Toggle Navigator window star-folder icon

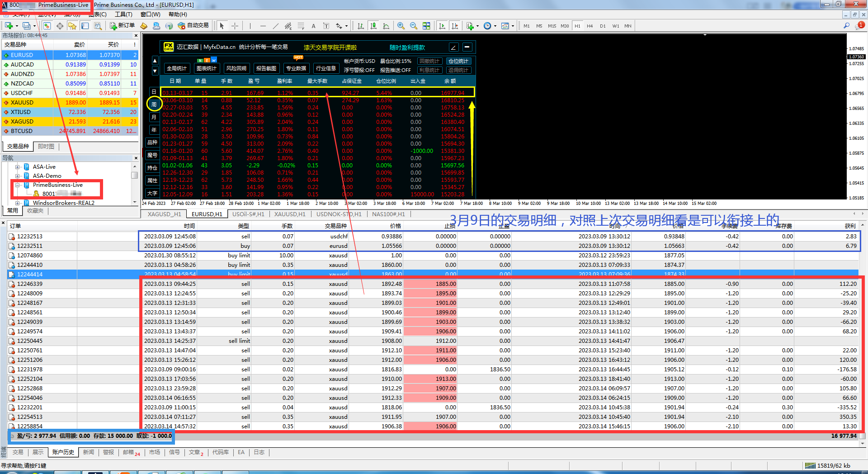click(x=72, y=26)
